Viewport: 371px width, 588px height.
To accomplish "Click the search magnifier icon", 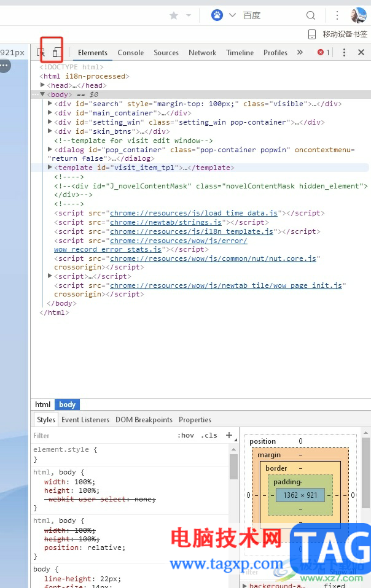I will click(311, 15).
